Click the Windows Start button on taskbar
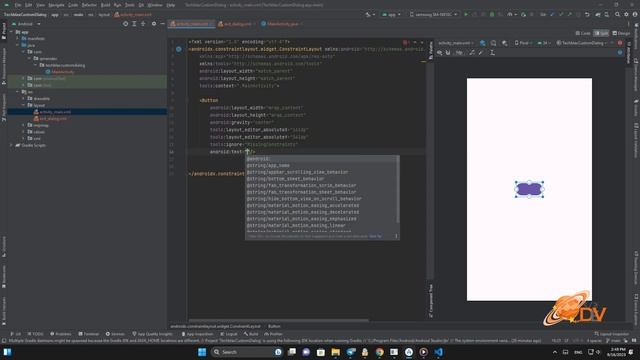This screenshot has height=360, width=640. [x=202, y=352]
